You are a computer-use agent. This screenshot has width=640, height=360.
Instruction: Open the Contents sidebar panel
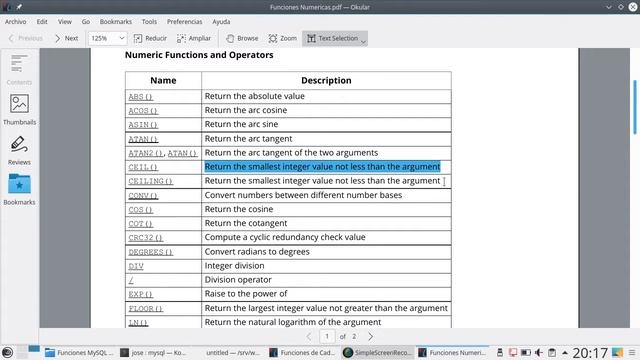(19, 69)
